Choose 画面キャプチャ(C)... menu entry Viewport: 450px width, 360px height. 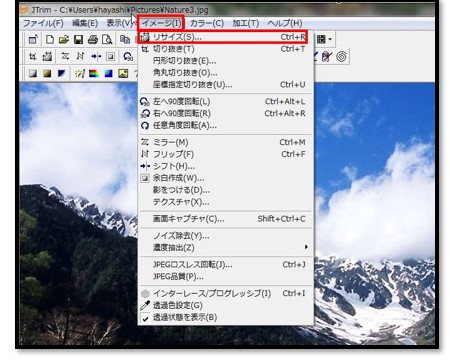[226, 219]
